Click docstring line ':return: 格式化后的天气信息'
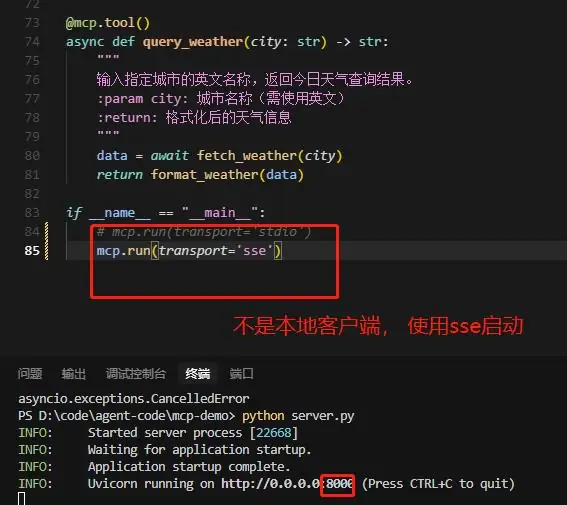Viewport: 567px width, 505px height. click(x=194, y=117)
